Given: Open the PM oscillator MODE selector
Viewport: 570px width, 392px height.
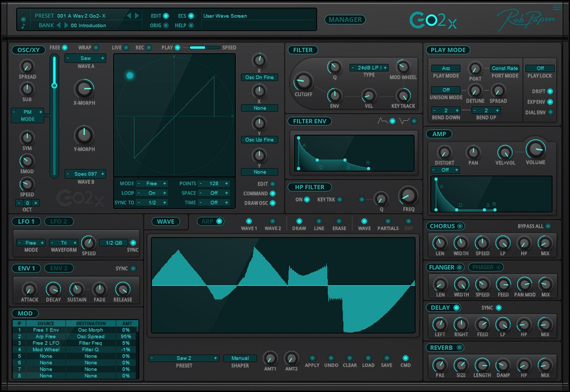Looking at the screenshot, I should tap(28, 112).
